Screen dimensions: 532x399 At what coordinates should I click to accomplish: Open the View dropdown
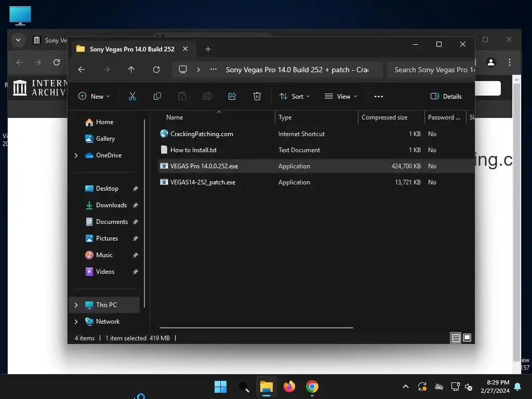341,96
